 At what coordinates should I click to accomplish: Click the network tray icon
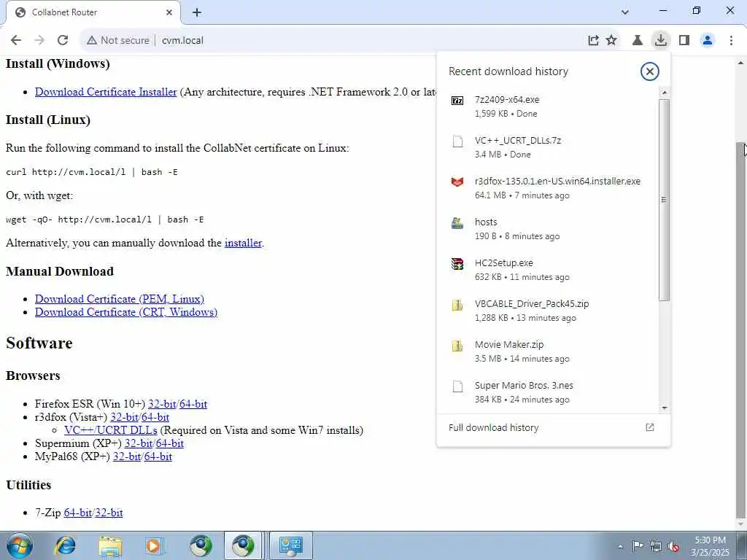655,546
